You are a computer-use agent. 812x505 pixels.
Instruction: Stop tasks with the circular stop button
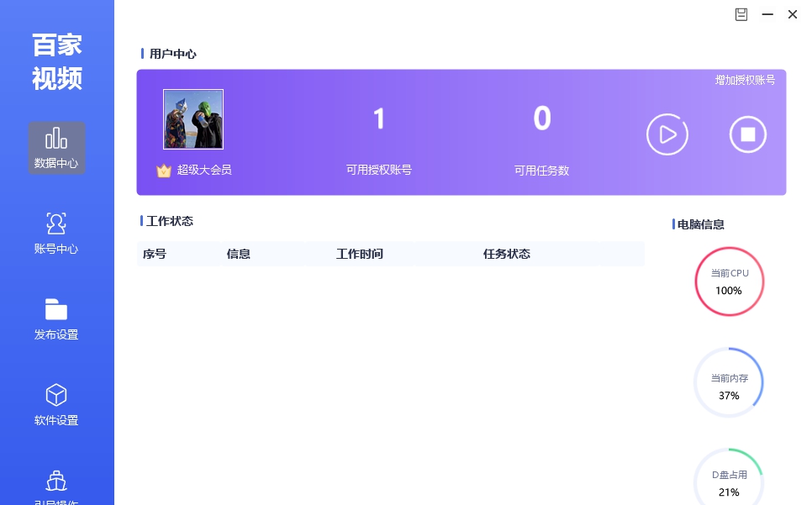point(747,134)
